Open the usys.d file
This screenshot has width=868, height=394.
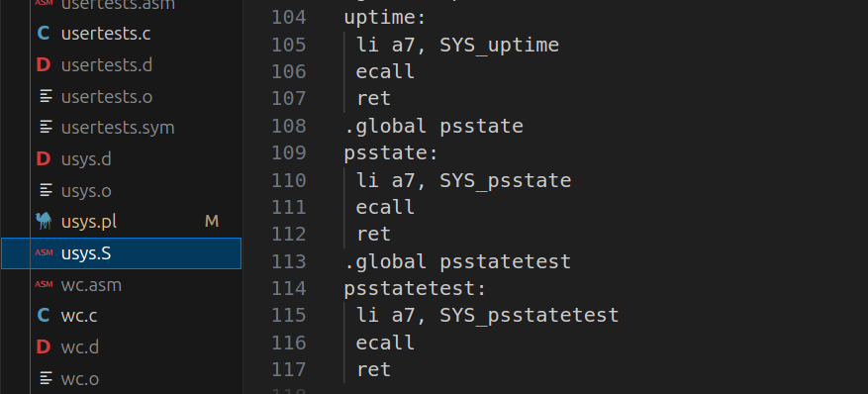point(86,159)
